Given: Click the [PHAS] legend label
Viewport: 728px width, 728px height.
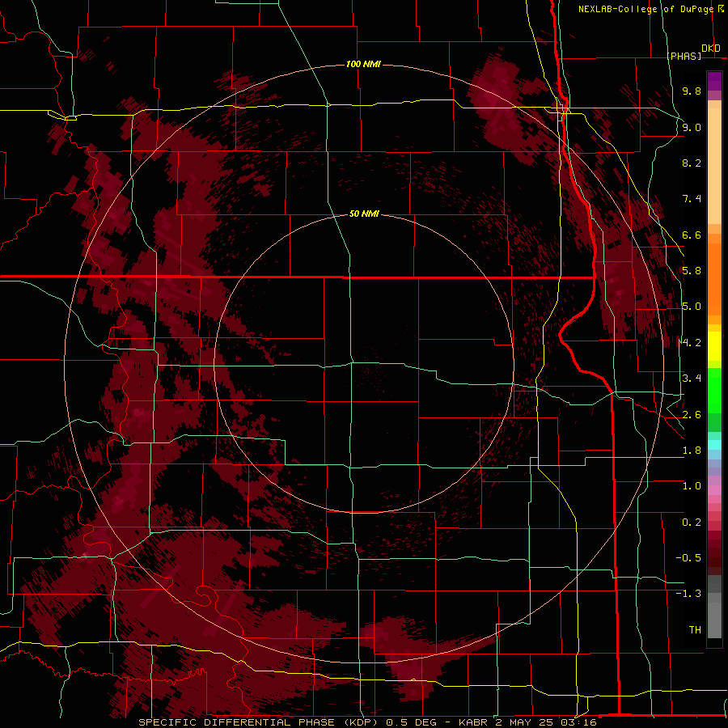Looking at the screenshot, I should [684, 56].
